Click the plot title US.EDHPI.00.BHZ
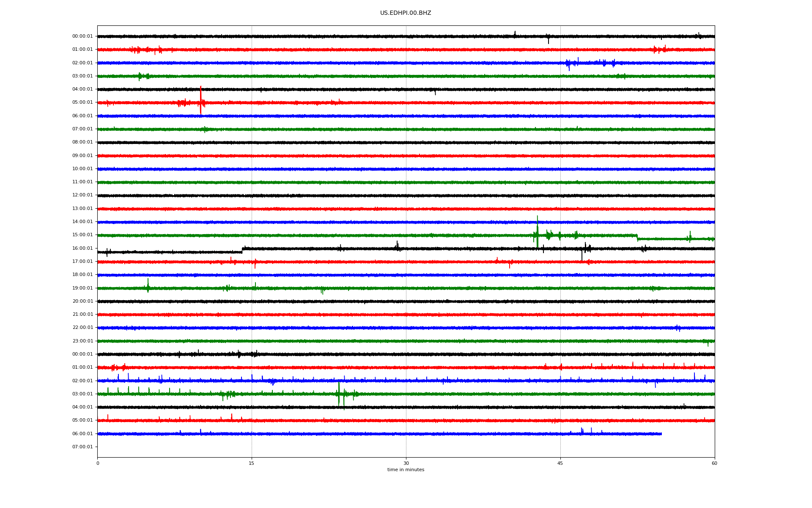The image size is (812, 508). click(405, 13)
